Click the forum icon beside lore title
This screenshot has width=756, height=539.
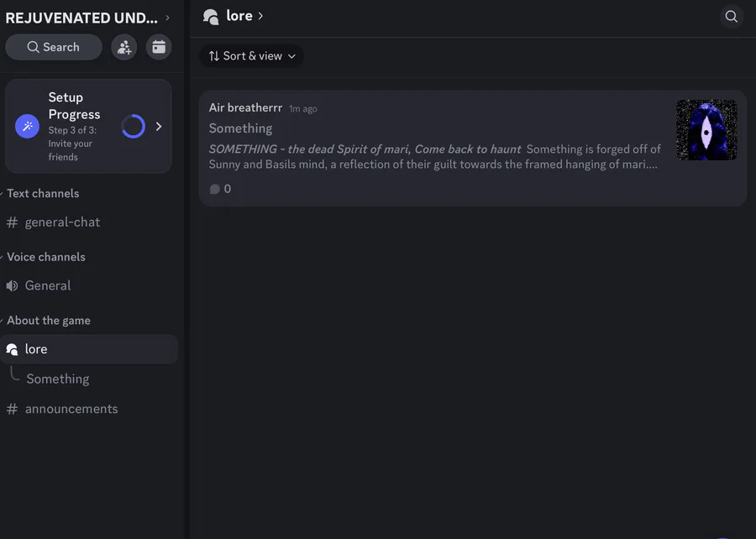click(x=212, y=16)
